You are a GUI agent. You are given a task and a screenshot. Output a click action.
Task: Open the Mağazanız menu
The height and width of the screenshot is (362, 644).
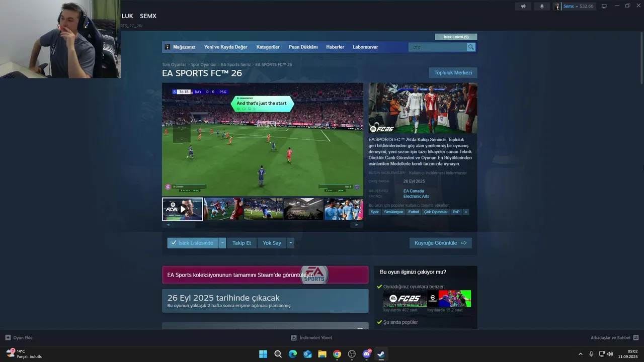tap(184, 47)
